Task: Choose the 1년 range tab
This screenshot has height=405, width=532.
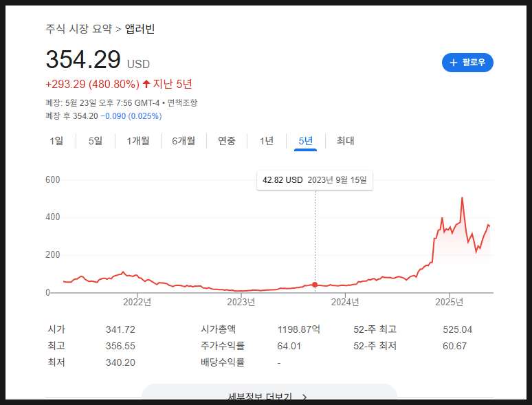Action: 267,140
